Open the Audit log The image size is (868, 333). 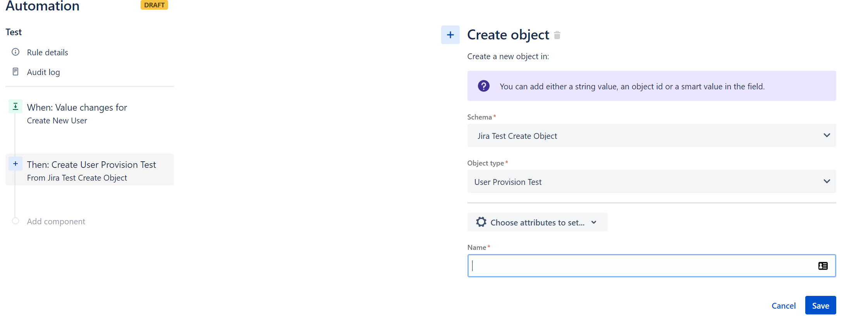click(x=43, y=72)
